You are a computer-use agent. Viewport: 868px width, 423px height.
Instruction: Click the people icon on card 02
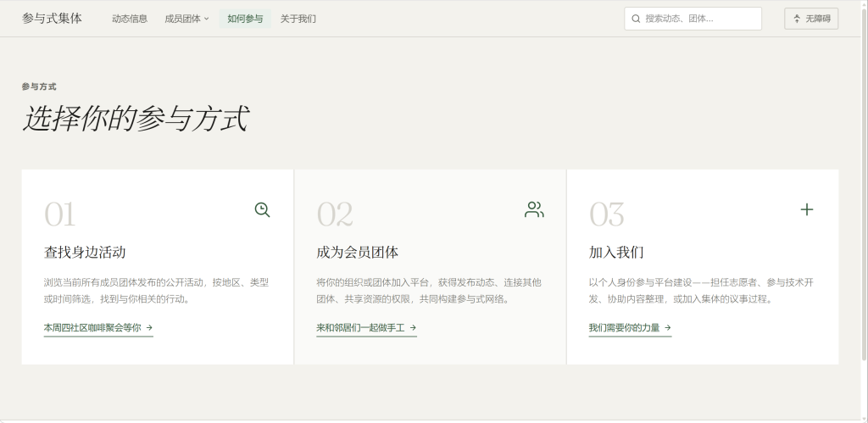tap(534, 210)
